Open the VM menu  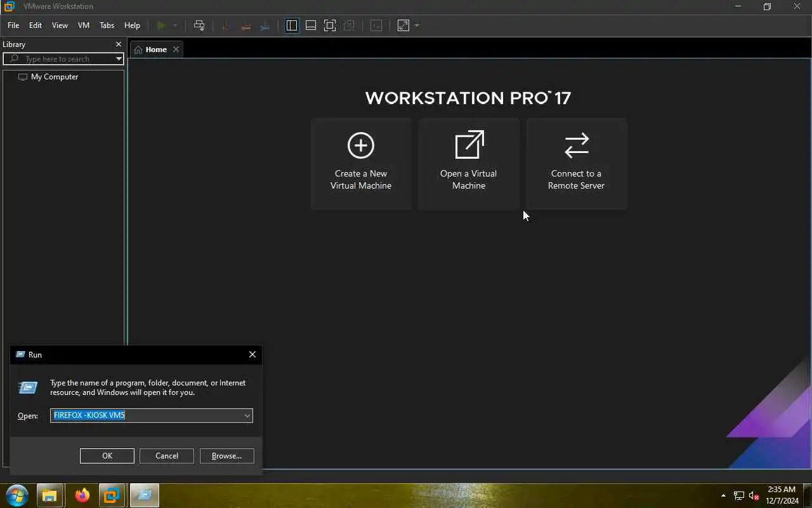(x=84, y=25)
